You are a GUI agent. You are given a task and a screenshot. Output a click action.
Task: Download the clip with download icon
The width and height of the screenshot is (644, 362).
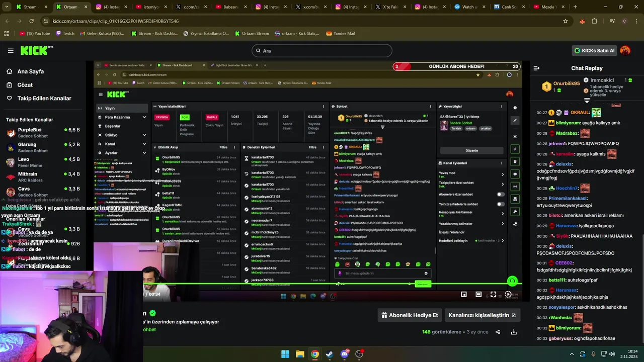[514, 332]
